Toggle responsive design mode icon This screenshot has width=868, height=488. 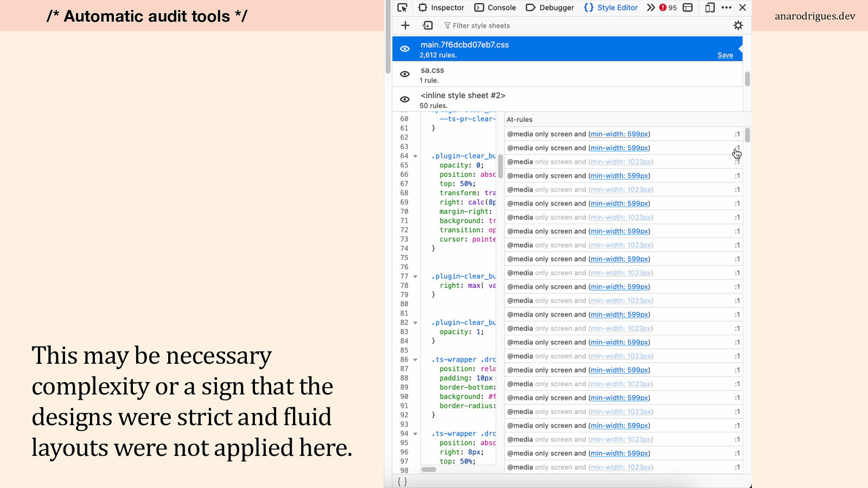[x=710, y=8]
